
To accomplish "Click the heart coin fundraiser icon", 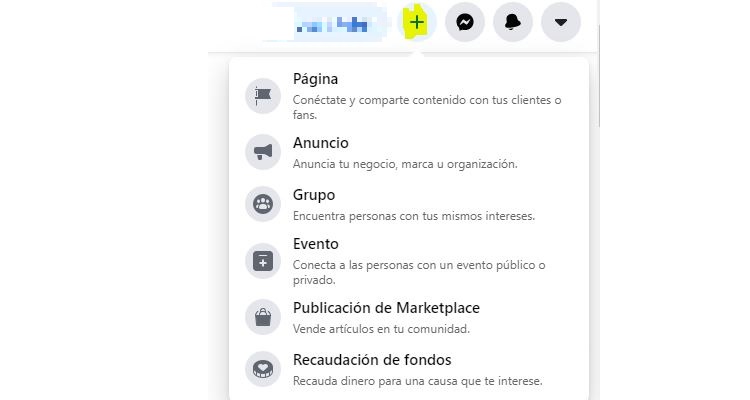I will point(263,369).
